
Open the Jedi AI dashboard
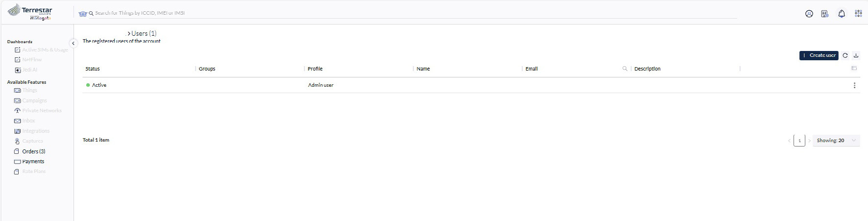(29, 70)
